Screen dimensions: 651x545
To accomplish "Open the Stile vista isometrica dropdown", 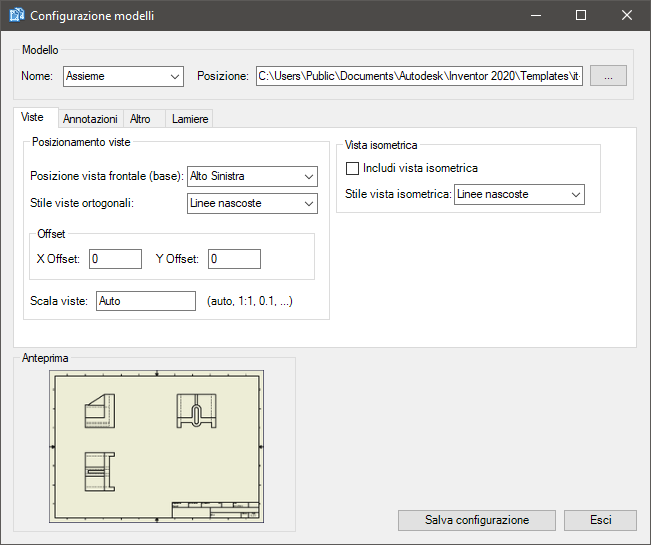I will tap(519, 194).
